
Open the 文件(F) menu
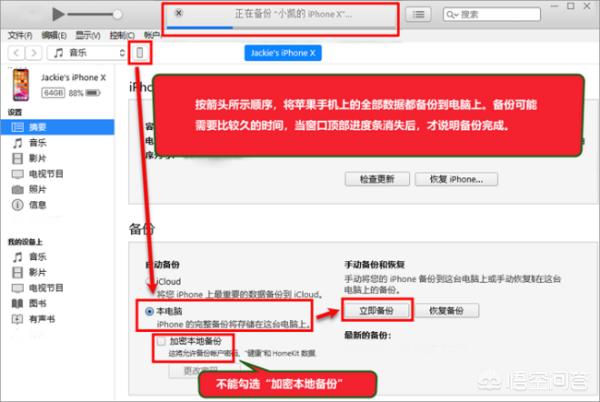20,36
